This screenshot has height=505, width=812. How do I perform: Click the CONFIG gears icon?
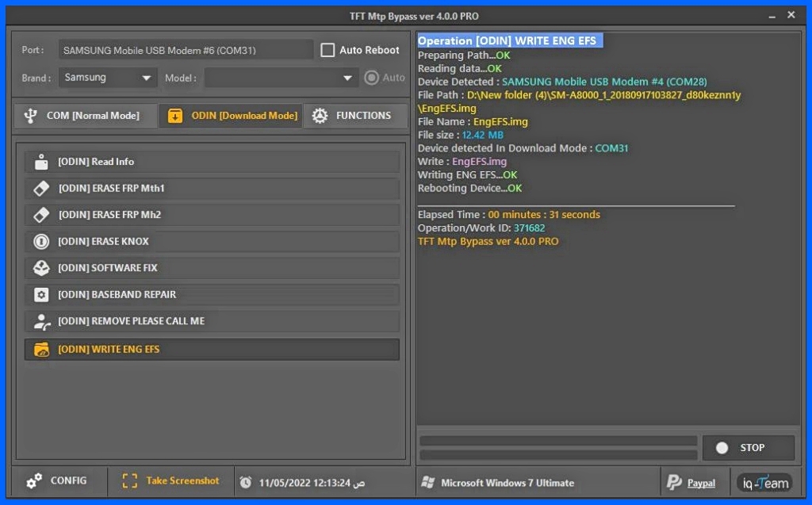(x=34, y=481)
